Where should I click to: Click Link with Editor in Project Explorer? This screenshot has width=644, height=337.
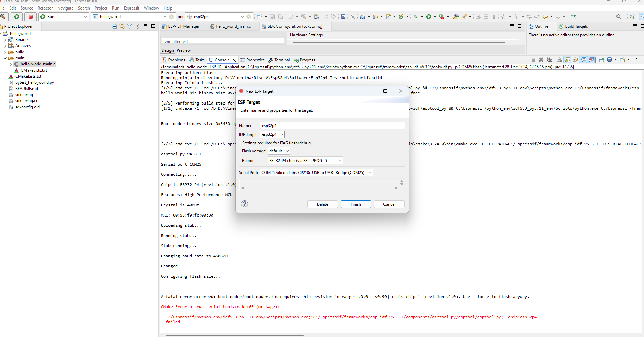pyautogui.click(x=122, y=26)
